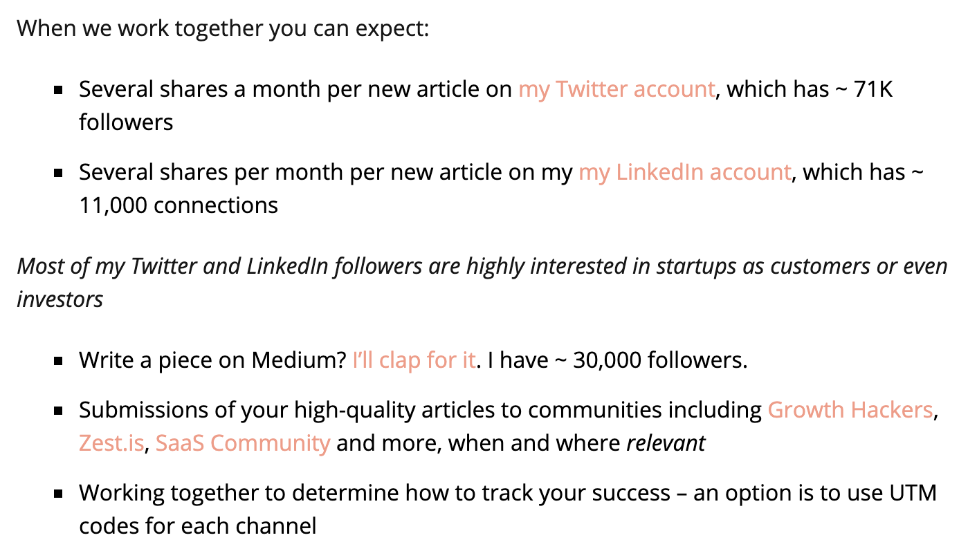Click the bullet marker beside the Medium item

point(59,362)
